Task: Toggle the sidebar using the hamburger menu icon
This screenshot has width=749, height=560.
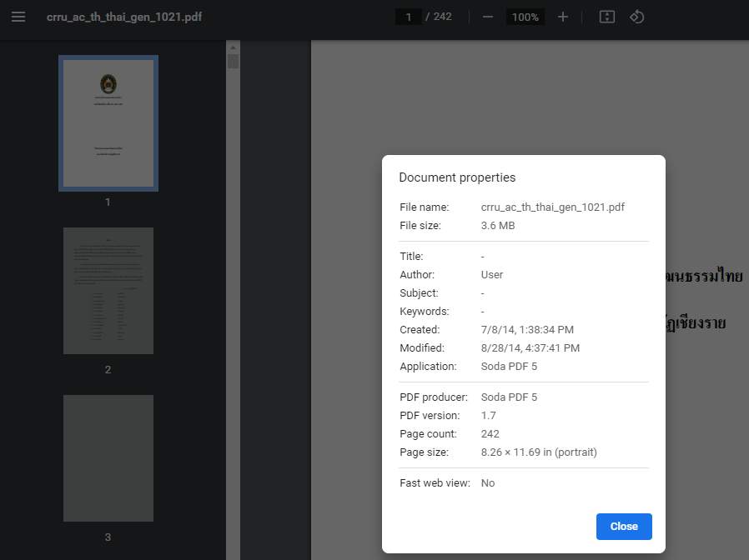Action: point(18,17)
